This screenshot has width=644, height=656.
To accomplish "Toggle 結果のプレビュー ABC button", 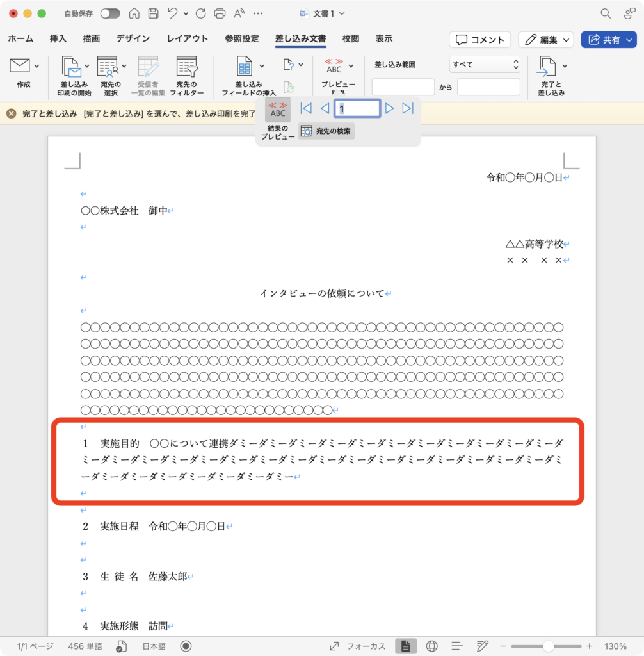I will [x=278, y=110].
